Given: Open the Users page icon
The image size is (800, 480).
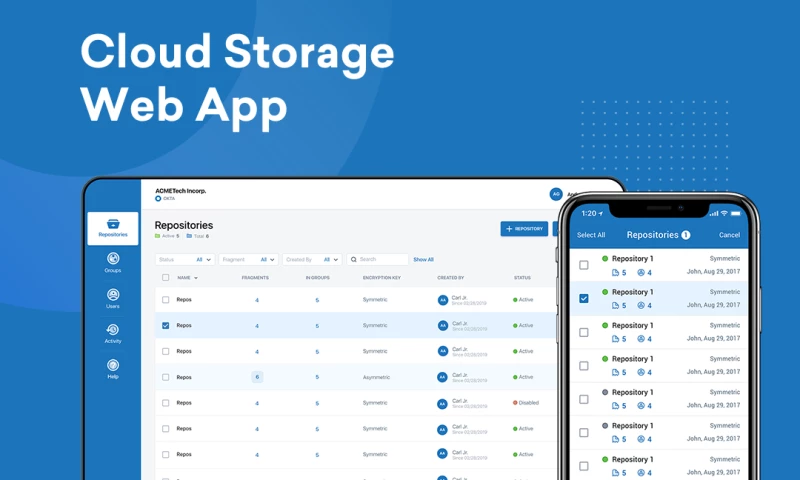Looking at the screenshot, I should [x=112, y=295].
